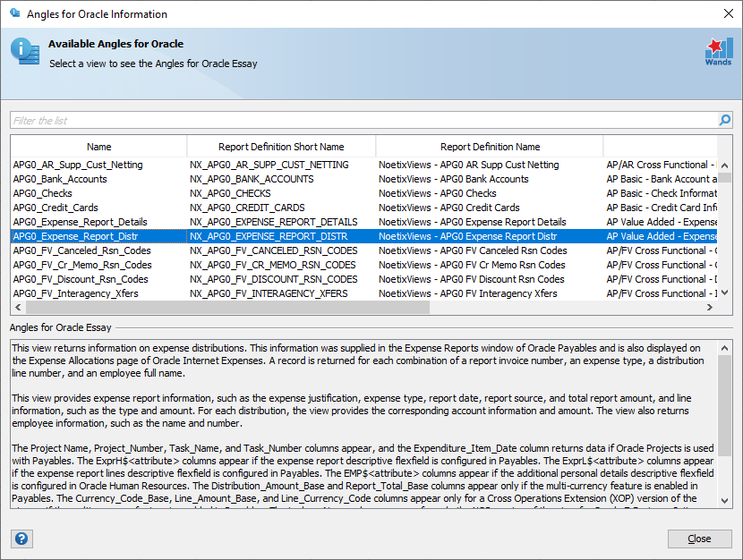Image resolution: width=743 pixels, height=560 pixels.
Task: Click the essay pane scroll up arrow
Action: [x=724, y=348]
